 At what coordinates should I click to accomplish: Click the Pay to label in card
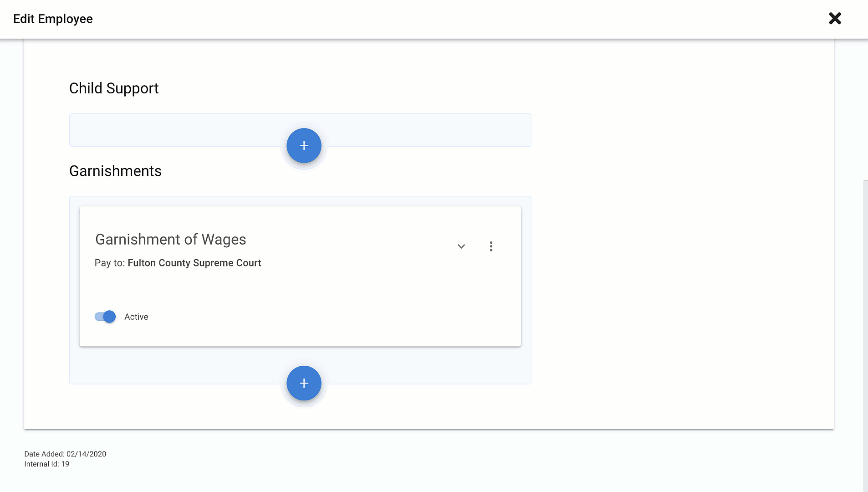110,263
